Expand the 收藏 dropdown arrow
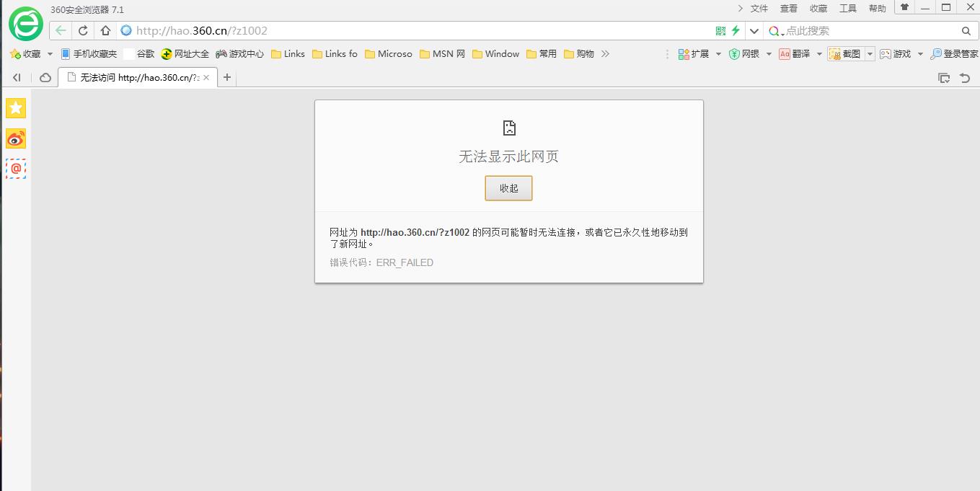Viewport: 980px width, 491px height. click(50, 54)
